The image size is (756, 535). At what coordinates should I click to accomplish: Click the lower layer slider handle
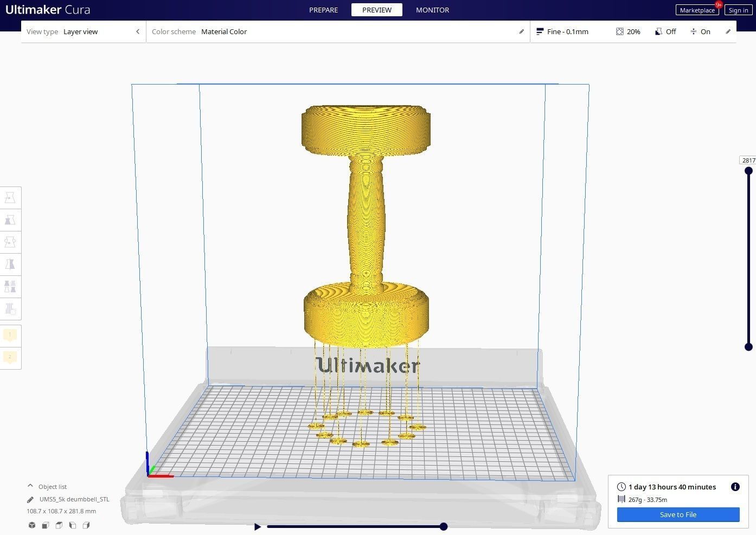749,347
